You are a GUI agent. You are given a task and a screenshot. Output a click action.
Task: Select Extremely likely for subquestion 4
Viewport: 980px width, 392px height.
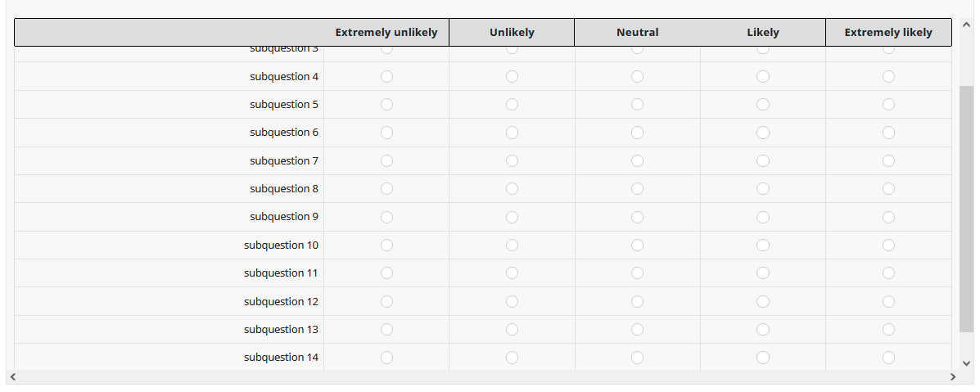[x=888, y=76]
